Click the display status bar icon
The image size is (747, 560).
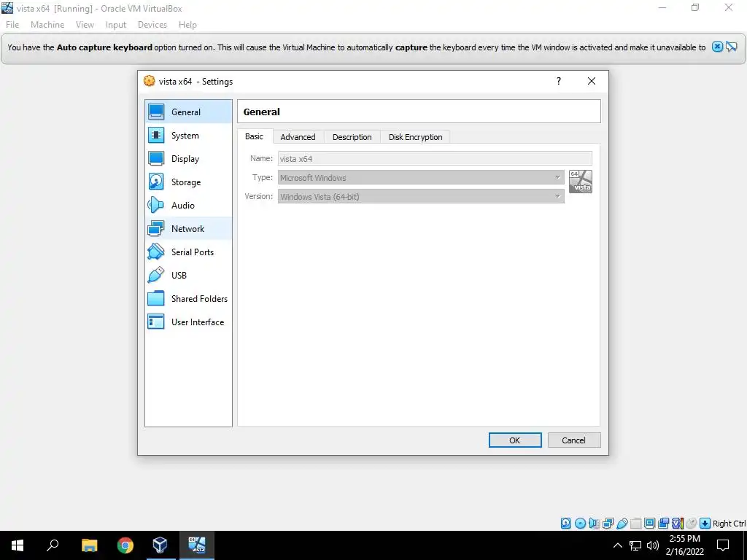coord(649,524)
